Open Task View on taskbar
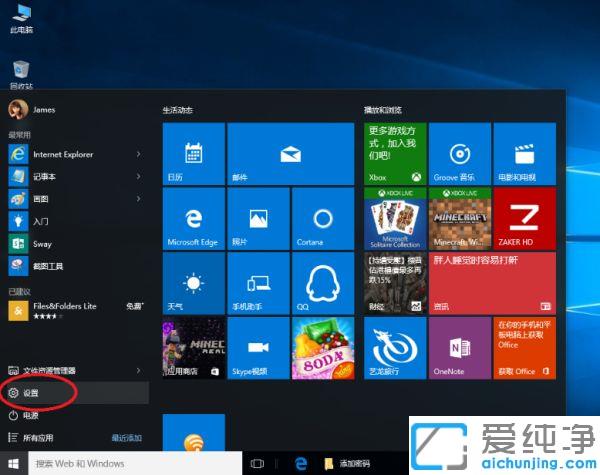The image size is (600, 475). coord(257,464)
